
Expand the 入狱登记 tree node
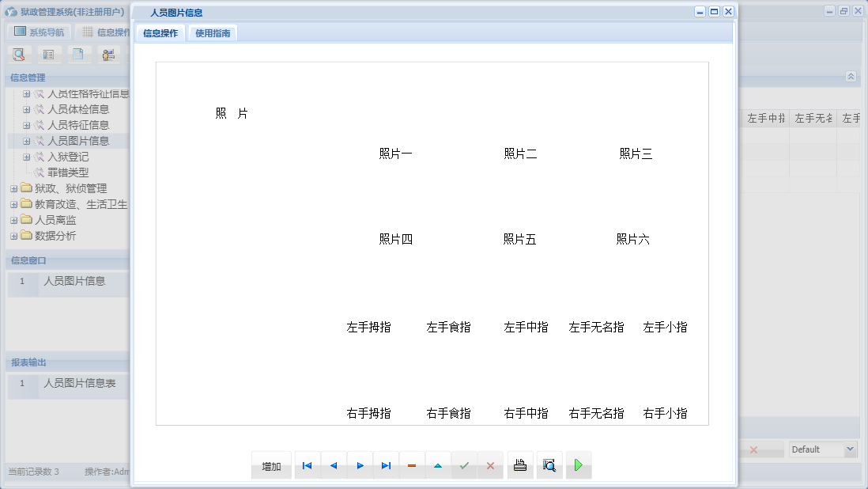(25, 156)
